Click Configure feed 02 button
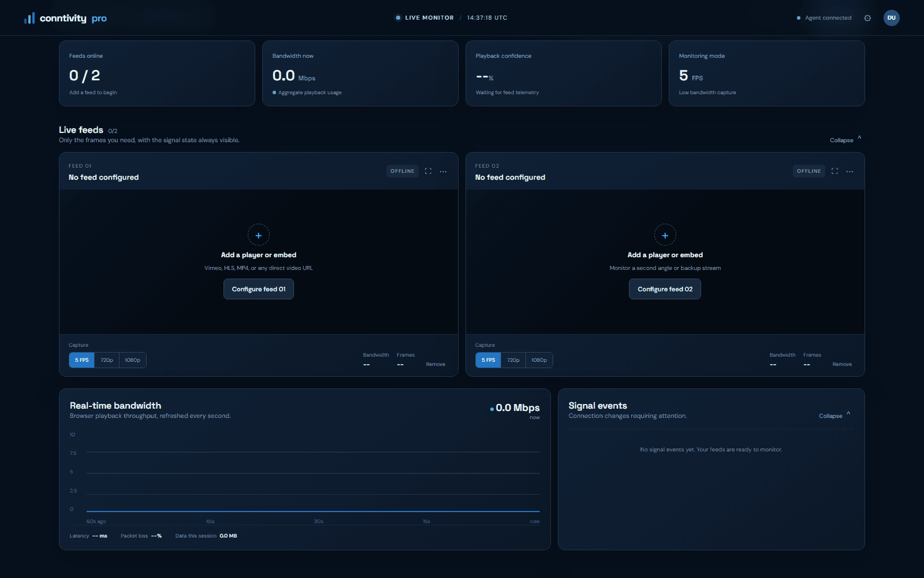Image resolution: width=924 pixels, height=578 pixels. 665,289
